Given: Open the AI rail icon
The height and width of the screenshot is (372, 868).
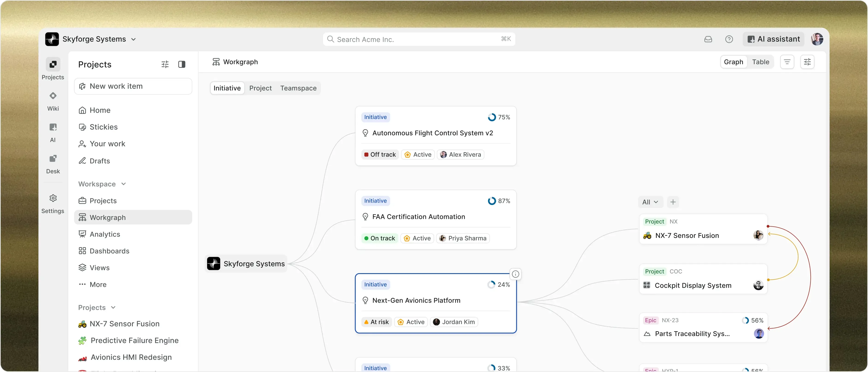Looking at the screenshot, I should click(x=53, y=127).
